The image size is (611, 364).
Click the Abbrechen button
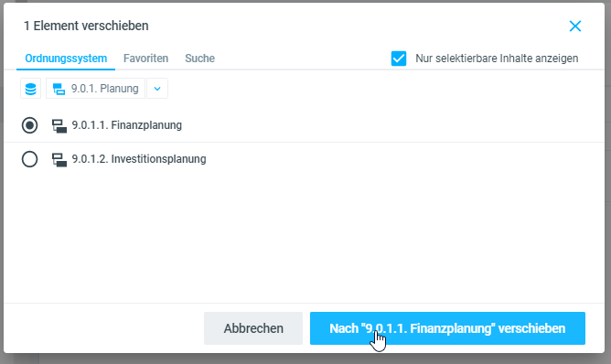(253, 328)
